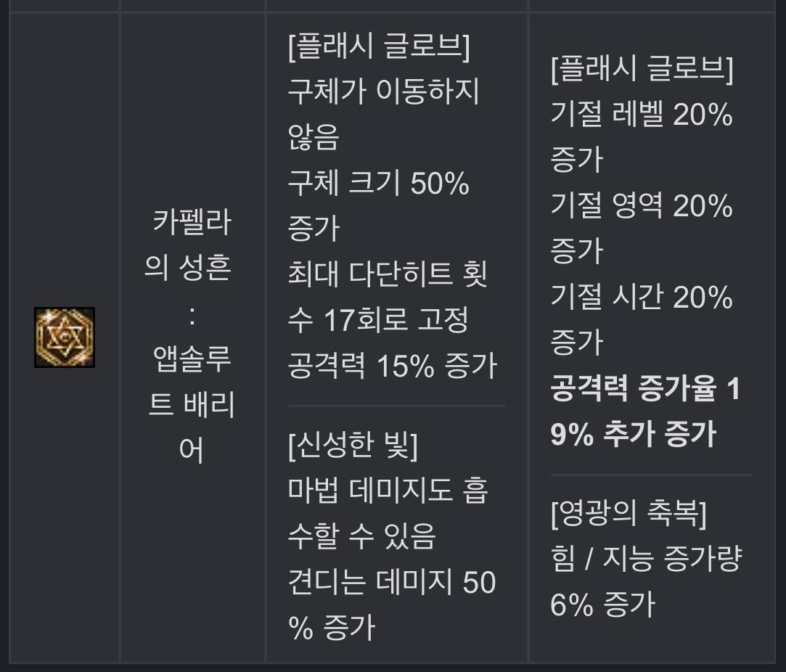Click the 6% 증가 text

(x=602, y=605)
